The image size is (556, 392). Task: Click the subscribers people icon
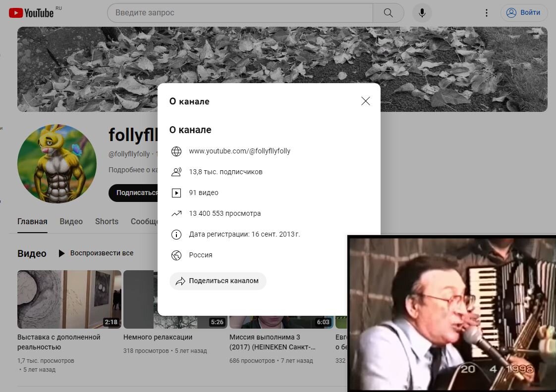click(176, 172)
